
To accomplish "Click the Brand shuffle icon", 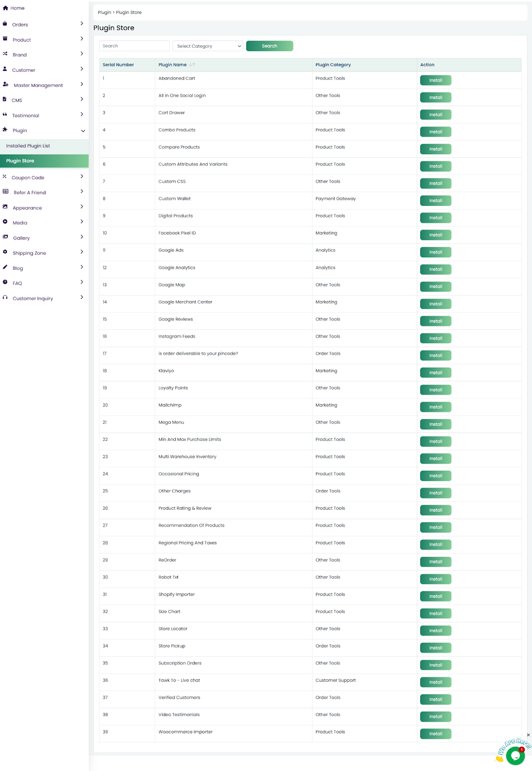I will [x=5, y=54].
